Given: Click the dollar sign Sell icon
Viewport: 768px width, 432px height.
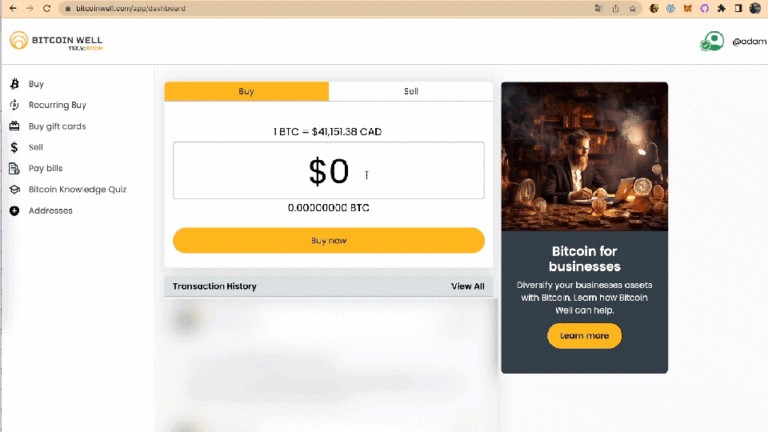Looking at the screenshot, I should point(14,147).
